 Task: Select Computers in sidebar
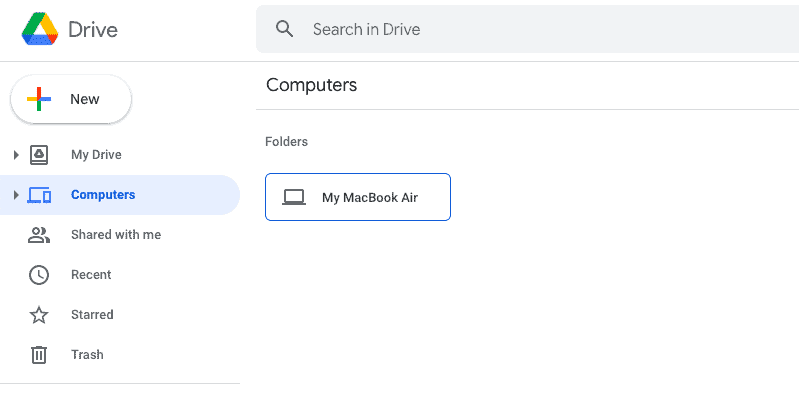(x=120, y=195)
